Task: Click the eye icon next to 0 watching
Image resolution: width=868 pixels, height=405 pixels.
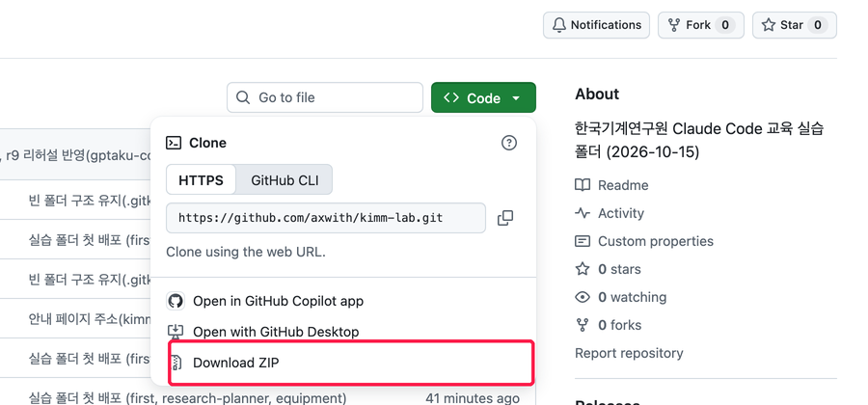Action: tap(583, 297)
